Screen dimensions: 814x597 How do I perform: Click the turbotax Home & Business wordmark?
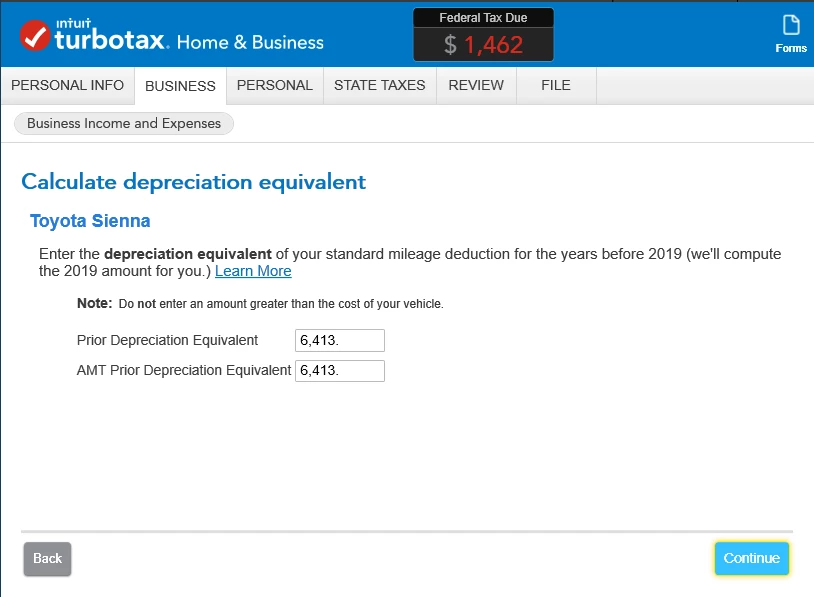pyautogui.click(x=189, y=36)
